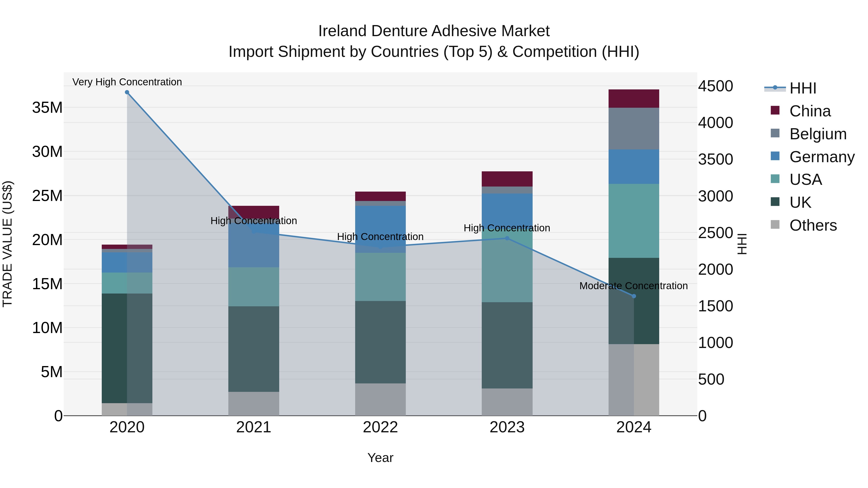The width and height of the screenshot is (868, 488).
Task: Click the 2022 Others bar segment
Action: point(380,399)
